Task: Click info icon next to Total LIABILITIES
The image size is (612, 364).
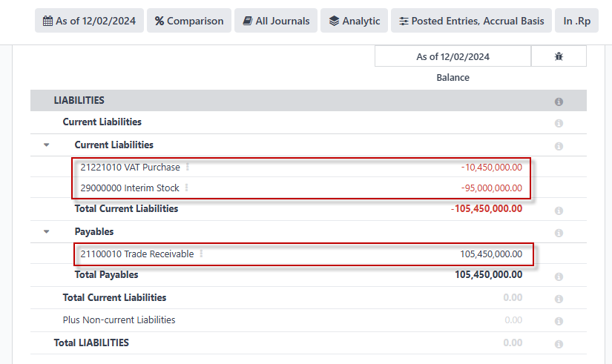Action: click(559, 344)
